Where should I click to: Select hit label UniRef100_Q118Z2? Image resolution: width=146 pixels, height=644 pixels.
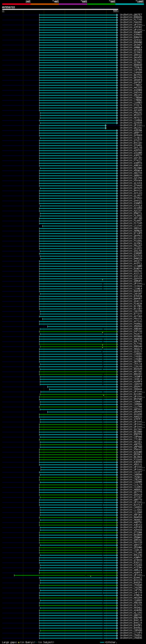[131, 249]
